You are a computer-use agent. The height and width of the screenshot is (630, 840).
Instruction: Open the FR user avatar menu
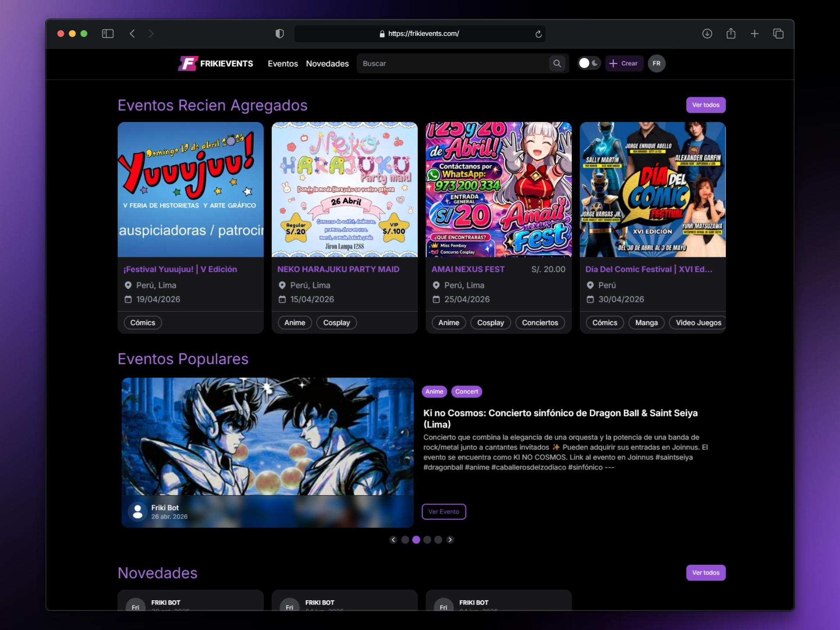[x=657, y=63]
